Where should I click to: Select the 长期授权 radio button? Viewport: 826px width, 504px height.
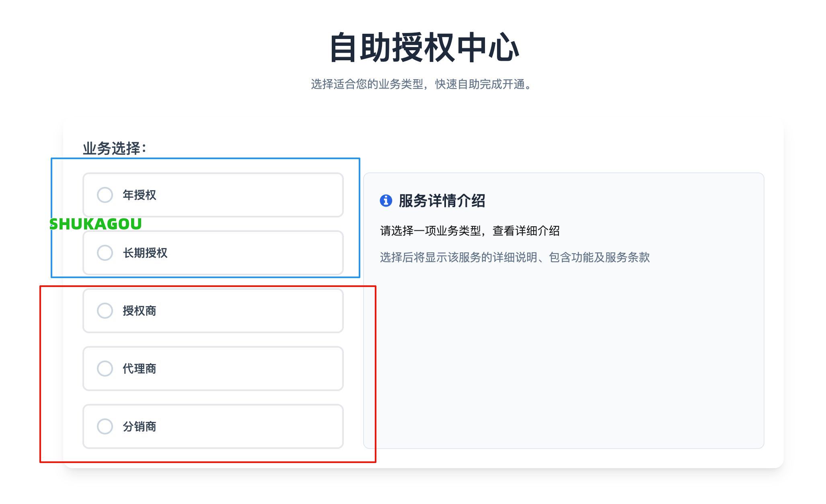pyautogui.click(x=105, y=253)
